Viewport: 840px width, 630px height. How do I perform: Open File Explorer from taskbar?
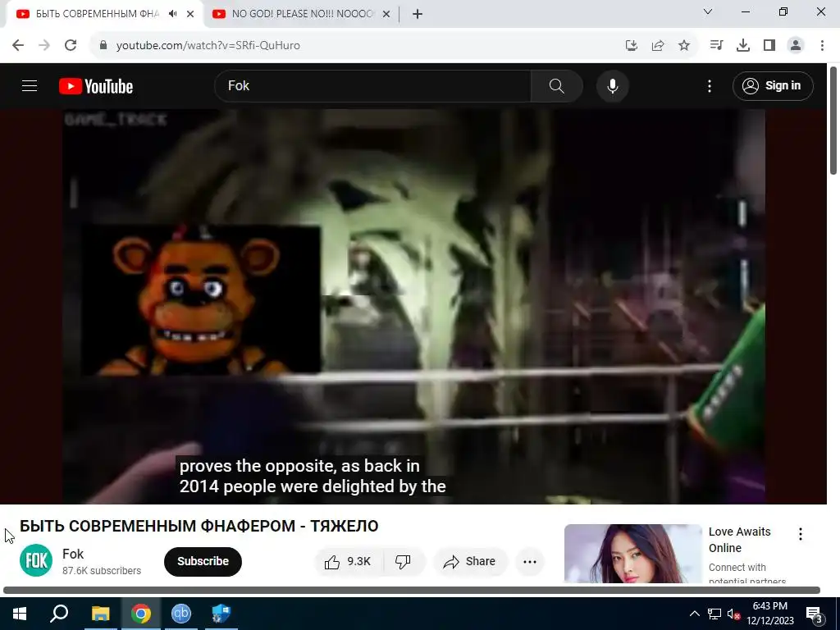[100, 614]
